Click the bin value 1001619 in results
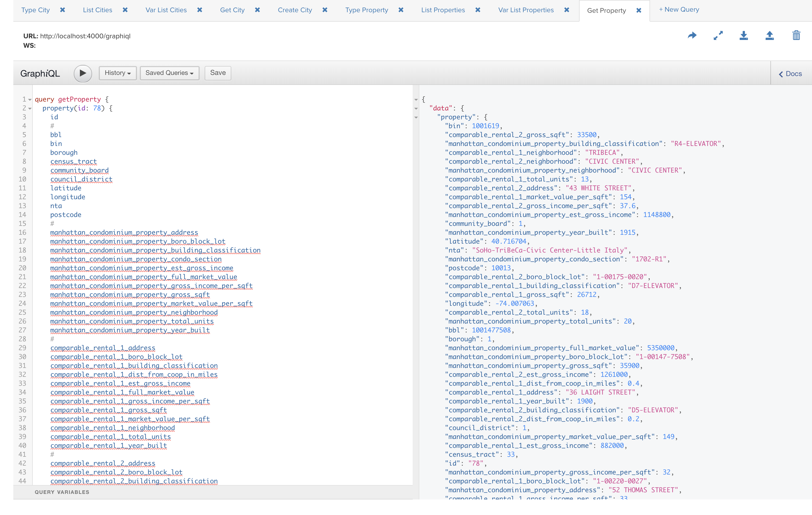 point(486,126)
